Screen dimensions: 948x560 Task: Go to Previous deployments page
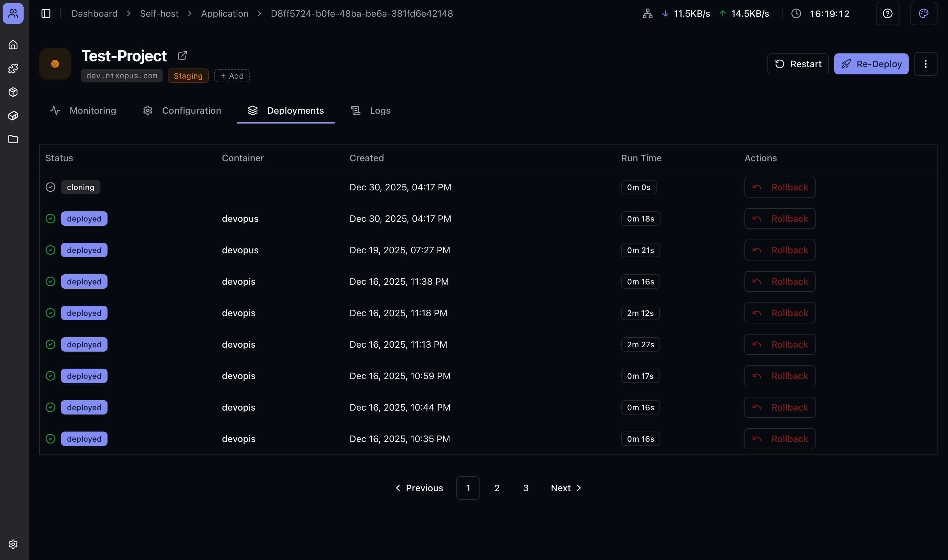click(419, 488)
